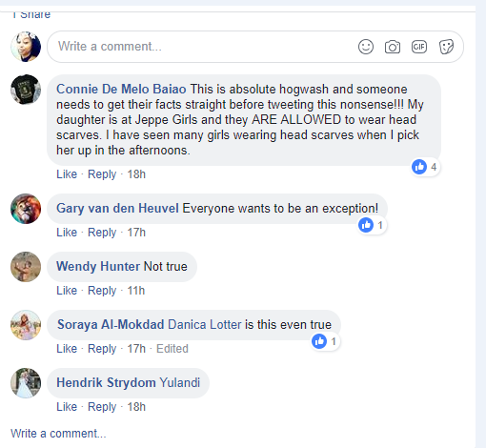Screen dimensions: 486x448
Task: Open Soraya Al-Mokdad's profile name link
Action: click(x=111, y=325)
